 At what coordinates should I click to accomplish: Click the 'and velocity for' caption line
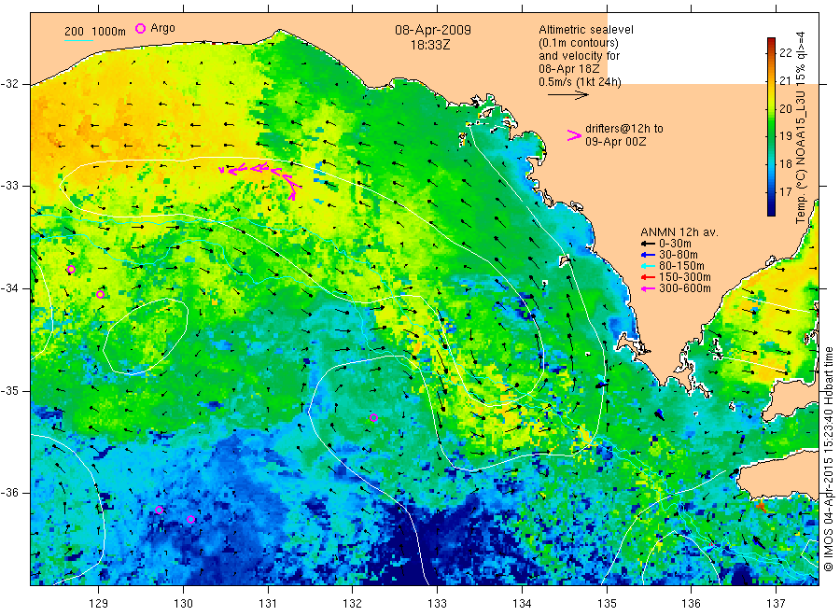(x=579, y=56)
